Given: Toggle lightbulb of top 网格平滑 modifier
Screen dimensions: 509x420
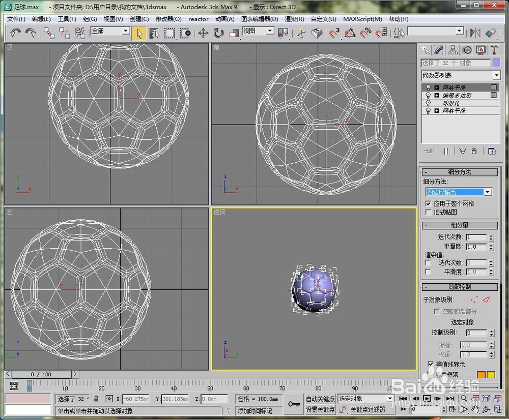Looking at the screenshot, I should point(428,87).
